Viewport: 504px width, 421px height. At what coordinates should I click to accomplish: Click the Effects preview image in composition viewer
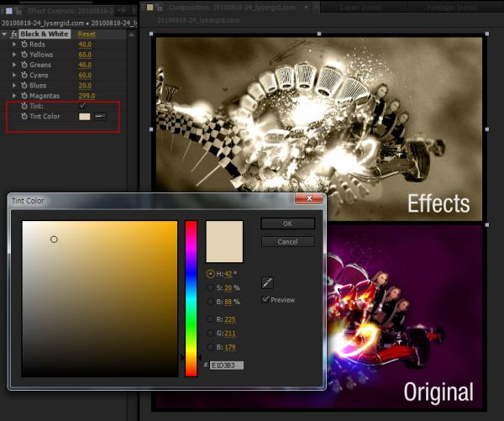point(319,129)
